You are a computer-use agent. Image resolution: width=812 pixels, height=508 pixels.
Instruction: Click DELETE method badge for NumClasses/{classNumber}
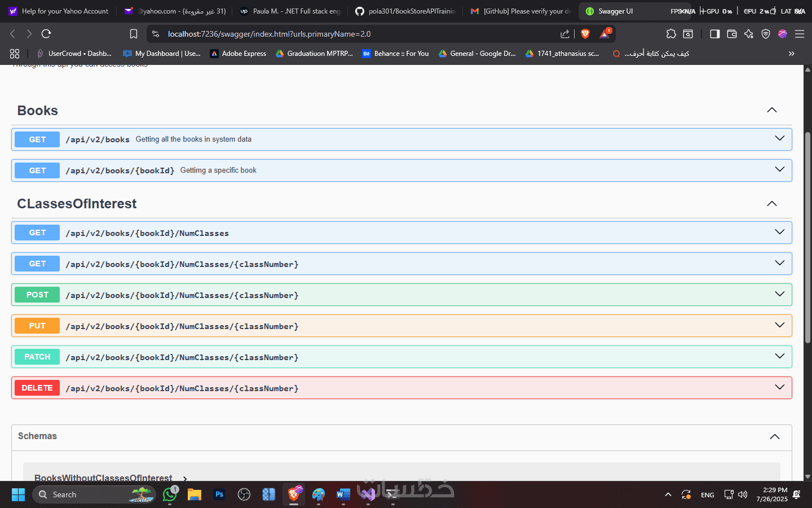click(37, 388)
